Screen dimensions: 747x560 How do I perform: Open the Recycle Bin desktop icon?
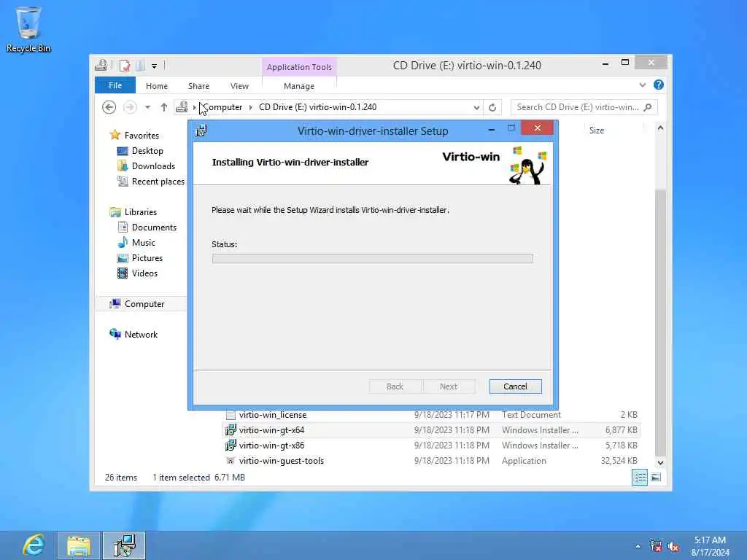[28, 28]
